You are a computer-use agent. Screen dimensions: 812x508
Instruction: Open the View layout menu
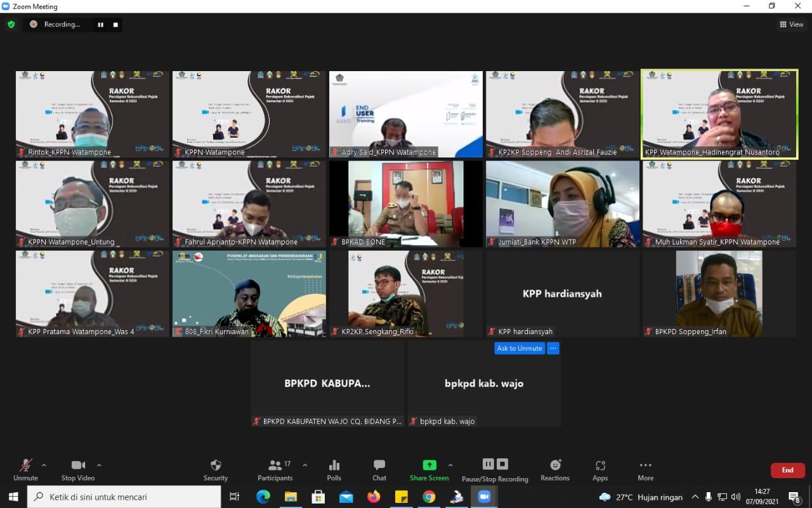[792, 25]
